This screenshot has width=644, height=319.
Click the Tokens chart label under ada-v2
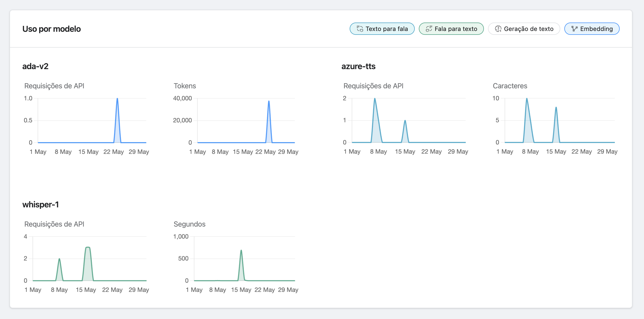coord(185,86)
